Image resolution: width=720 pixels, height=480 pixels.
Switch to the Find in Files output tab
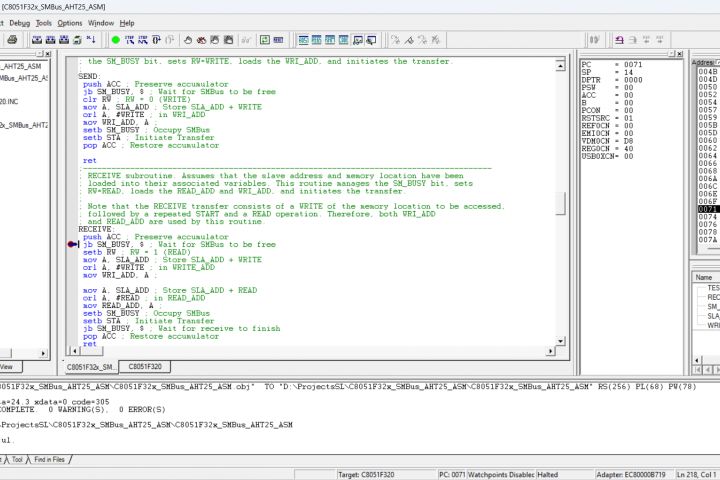pos(49,459)
